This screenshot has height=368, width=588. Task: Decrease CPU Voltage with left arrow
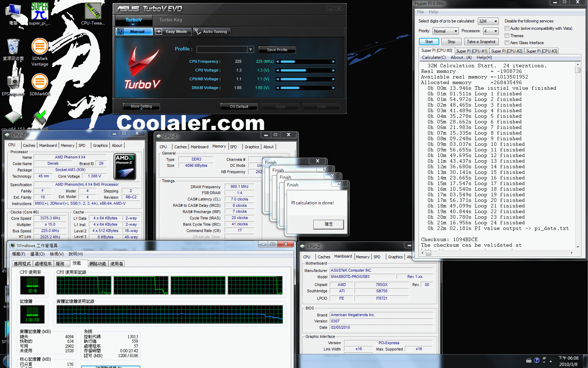tap(278, 70)
